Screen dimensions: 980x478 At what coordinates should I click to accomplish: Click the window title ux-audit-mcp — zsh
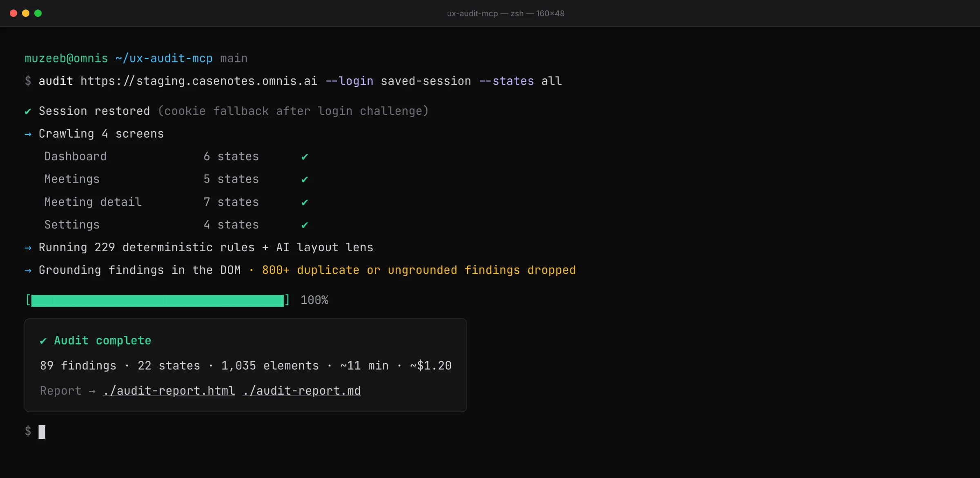(506, 13)
